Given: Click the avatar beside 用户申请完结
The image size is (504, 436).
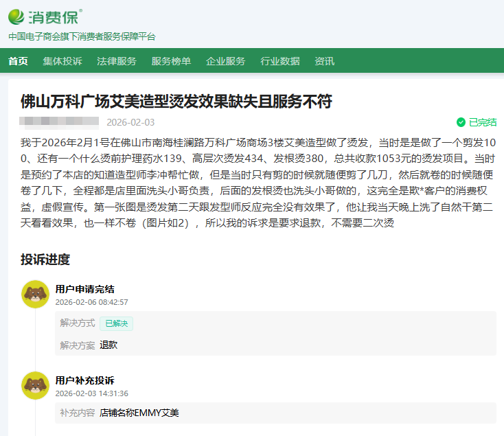Looking at the screenshot, I should point(35,295).
